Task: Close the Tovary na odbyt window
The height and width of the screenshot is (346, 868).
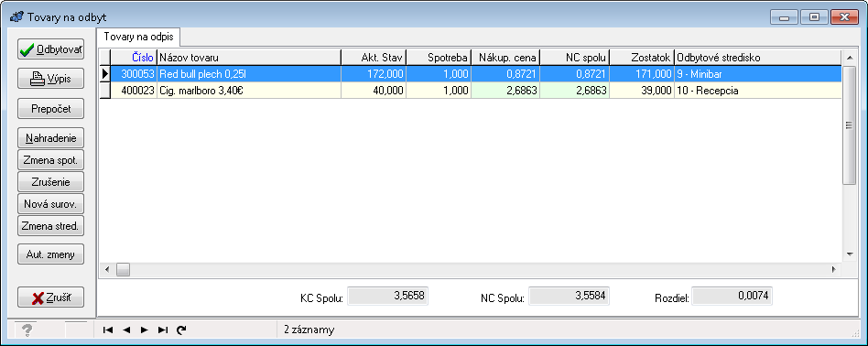Action: [x=845, y=17]
